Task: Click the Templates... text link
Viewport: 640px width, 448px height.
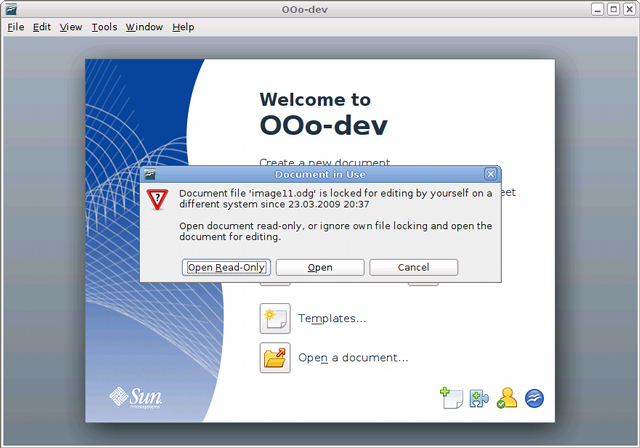Action: (332, 319)
